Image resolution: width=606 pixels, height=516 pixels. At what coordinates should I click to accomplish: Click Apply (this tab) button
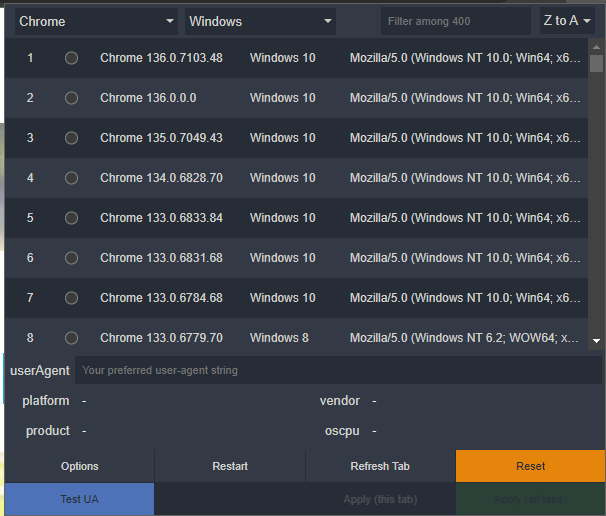tap(380, 499)
